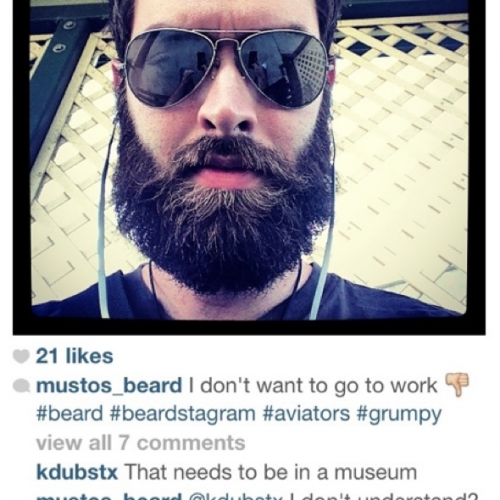Tap the heart icon beside 21 likes
500x500 pixels.
[x=22, y=357]
